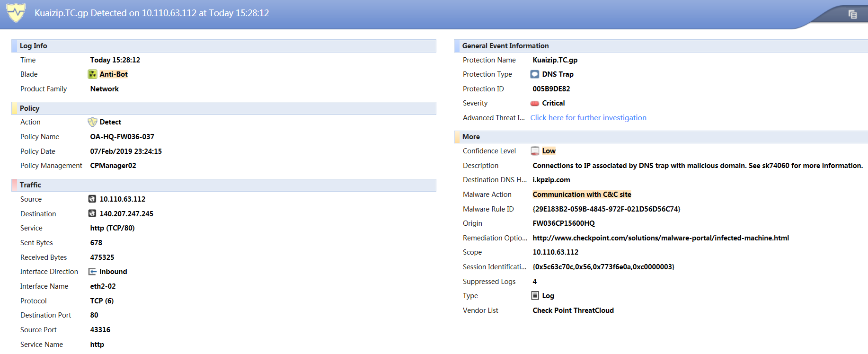Click source IP 10.110.63.112 in Traffic

tap(123, 199)
